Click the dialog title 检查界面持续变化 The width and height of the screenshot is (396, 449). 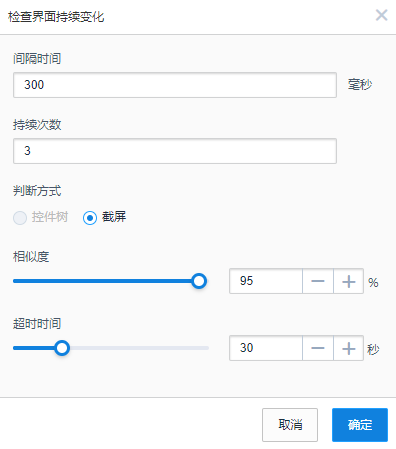click(x=56, y=17)
